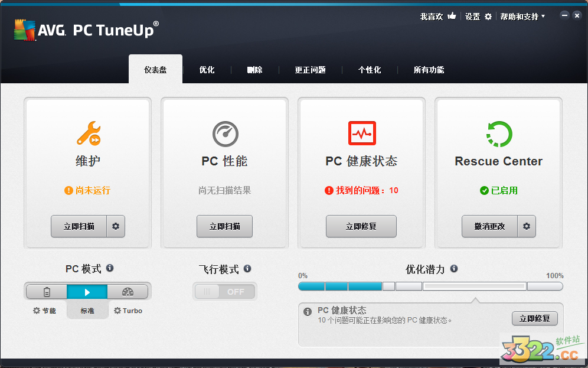Viewport: 588px width, 368px height.
Task: Click the red PC 健康状态 heartbeat icon
Action: click(x=362, y=133)
